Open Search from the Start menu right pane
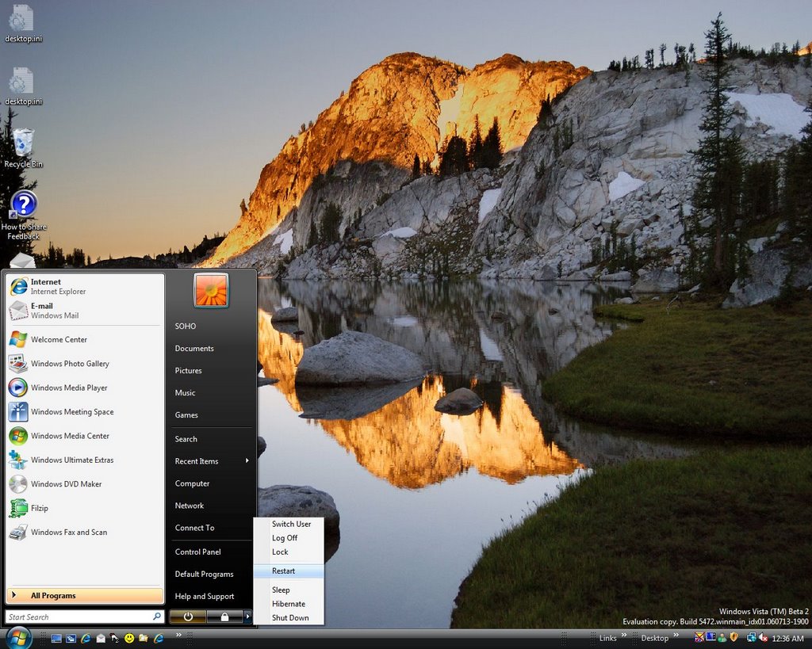The height and width of the screenshot is (649, 812). coord(211,439)
